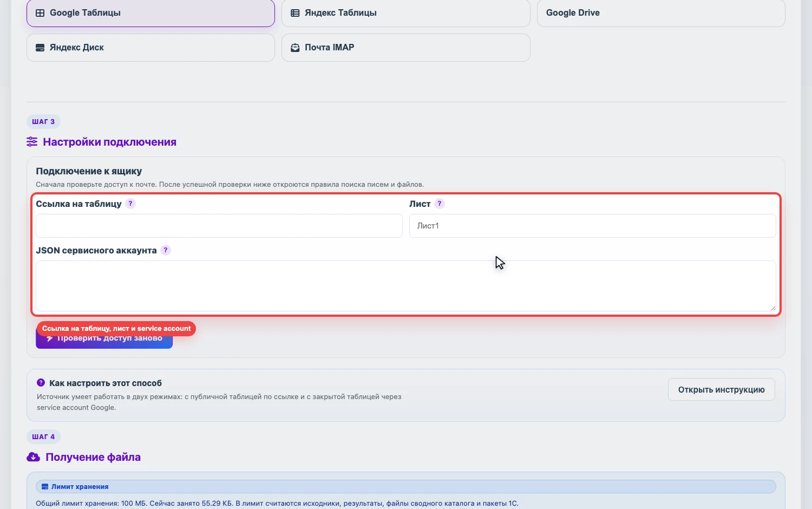Click the Почта IMAP inbox icon
This screenshot has height=509, width=812.
(295, 48)
